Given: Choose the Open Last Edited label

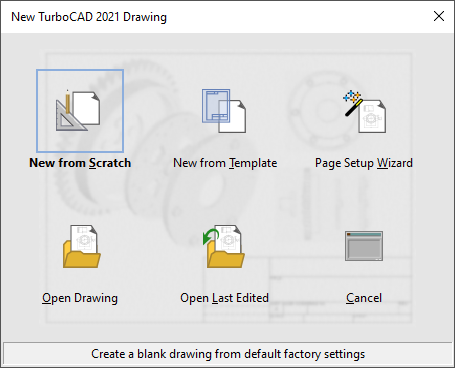Looking at the screenshot, I should [x=224, y=298].
